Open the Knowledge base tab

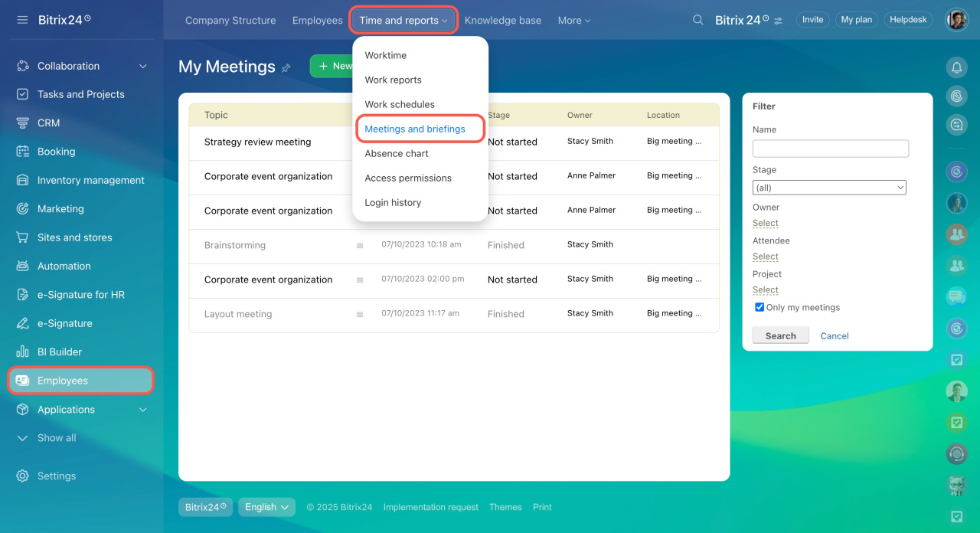503,21
